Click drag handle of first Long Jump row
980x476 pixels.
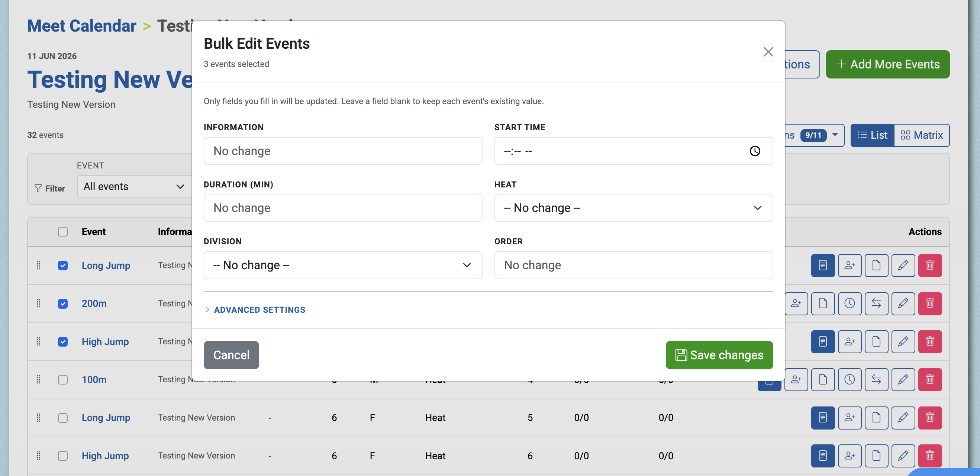[38, 265]
